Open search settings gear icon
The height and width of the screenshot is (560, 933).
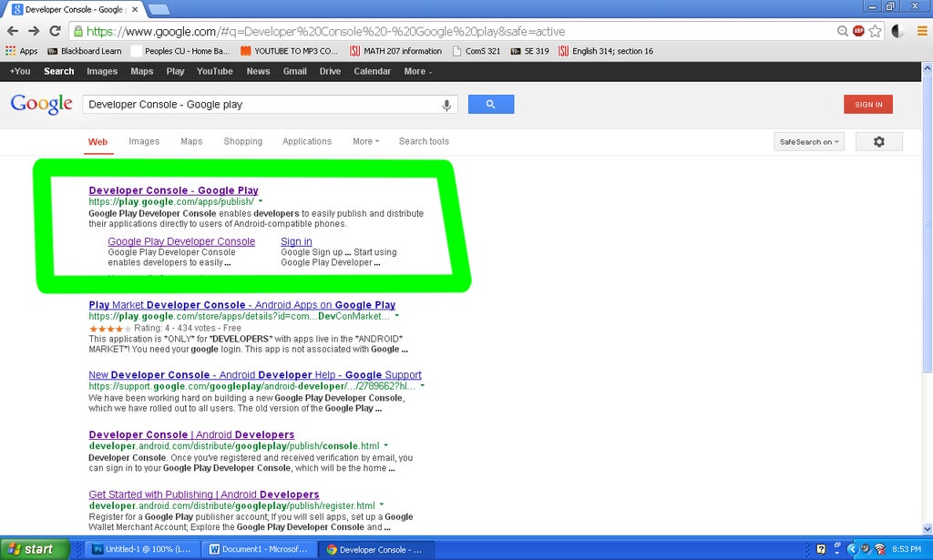879,141
